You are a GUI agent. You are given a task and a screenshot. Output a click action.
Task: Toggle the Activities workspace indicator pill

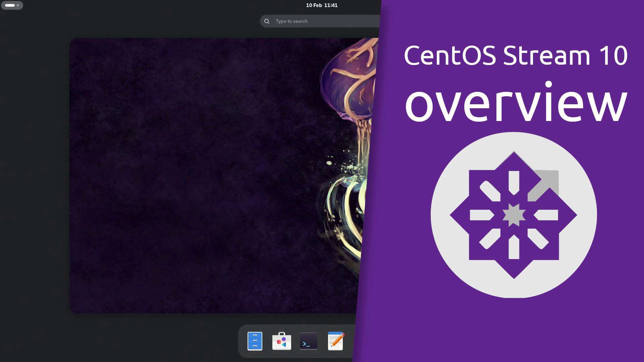tap(10, 5)
